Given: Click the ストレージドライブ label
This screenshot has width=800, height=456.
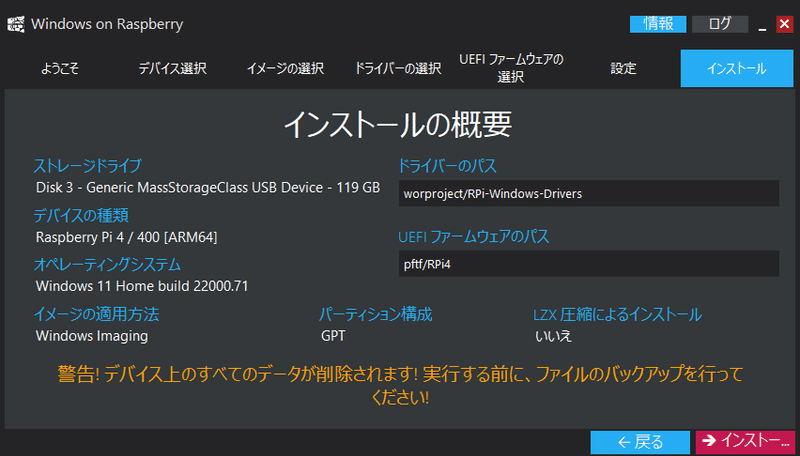Looking at the screenshot, I should pos(87,165).
